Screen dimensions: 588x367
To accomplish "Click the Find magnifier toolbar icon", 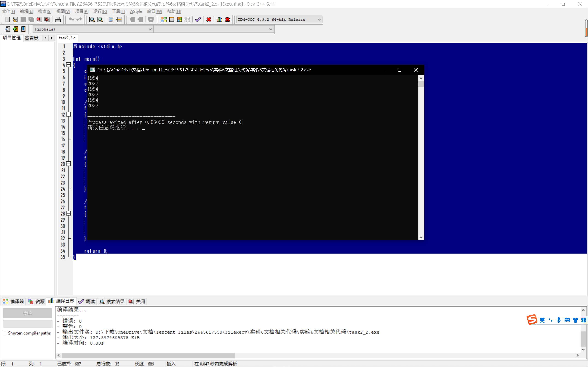I will [92, 19].
